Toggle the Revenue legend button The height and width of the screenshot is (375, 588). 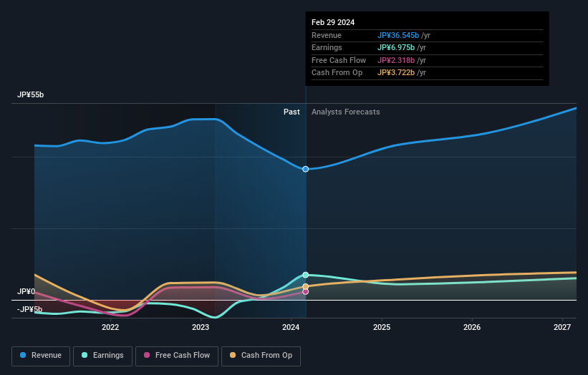click(41, 356)
